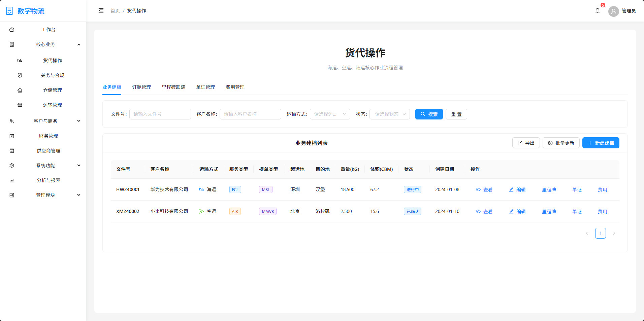Click the 文件号 input field
The image size is (644, 321).
pyautogui.click(x=160, y=114)
